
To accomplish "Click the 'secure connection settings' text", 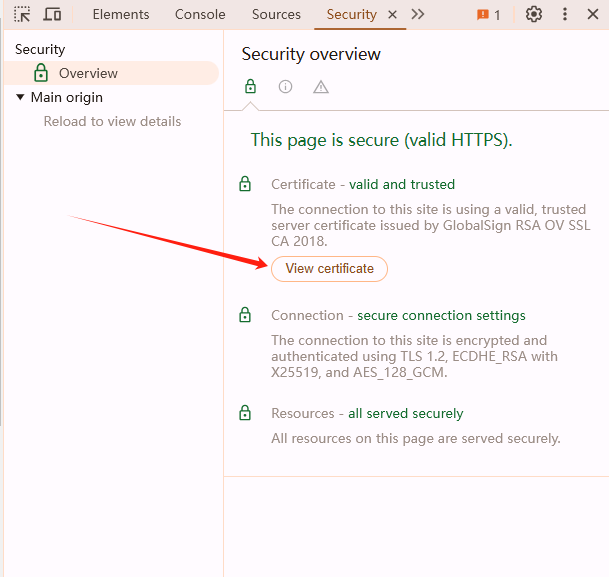I will pos(441,315).
